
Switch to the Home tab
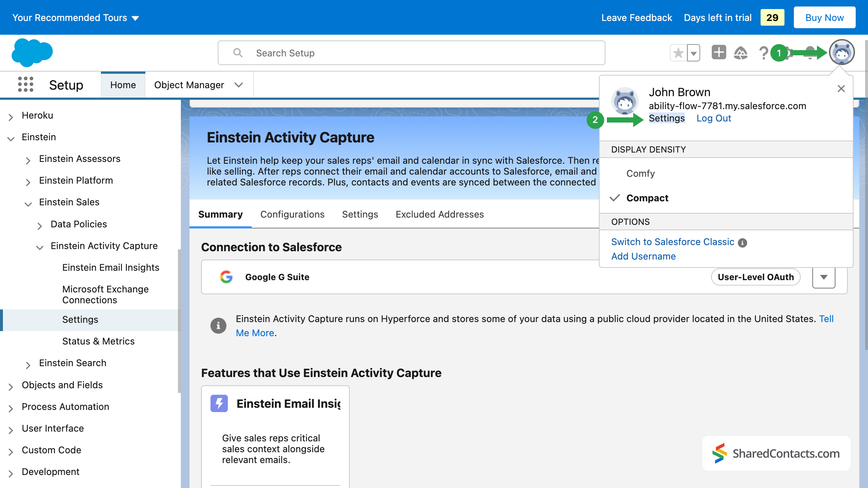pos(123,85)
